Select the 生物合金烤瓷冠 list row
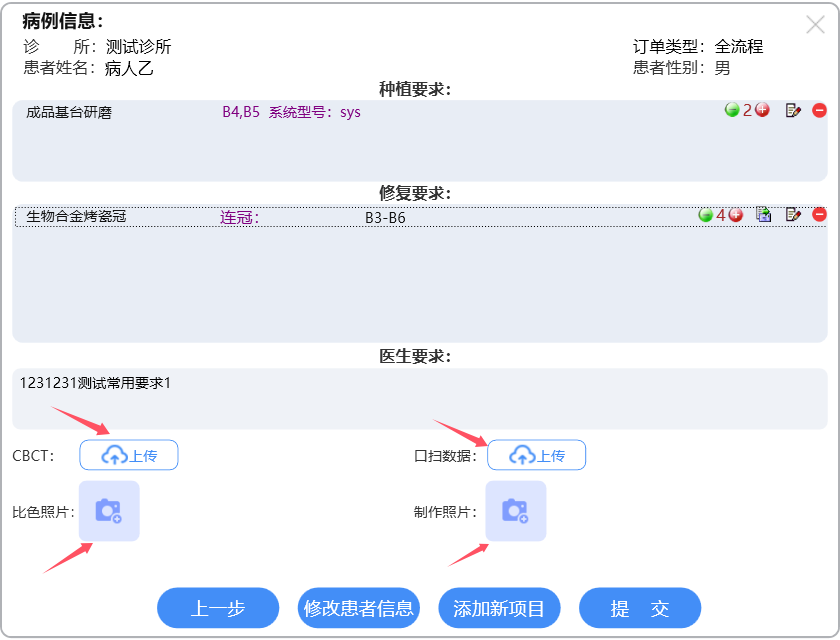Screen dimensions: 840x640 (x=300, y=216)
